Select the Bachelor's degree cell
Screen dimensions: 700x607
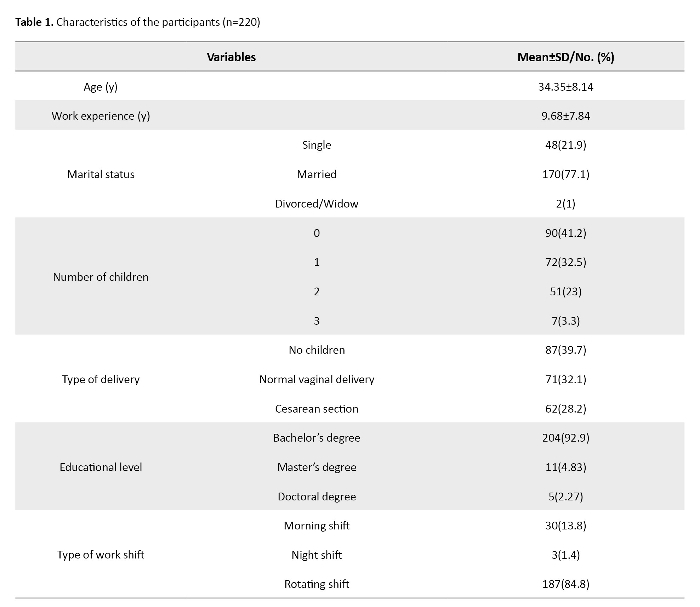[317, 438]
